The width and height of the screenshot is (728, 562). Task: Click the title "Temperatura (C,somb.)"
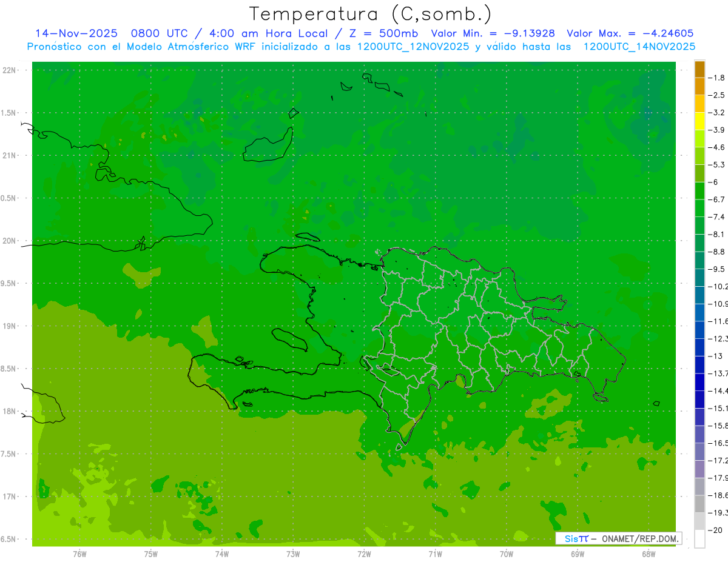point(371,14)
